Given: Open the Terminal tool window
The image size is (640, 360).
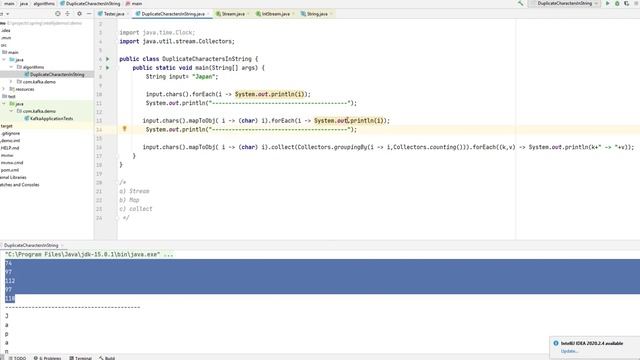Looking at the screenshot, I should [80, 358].
